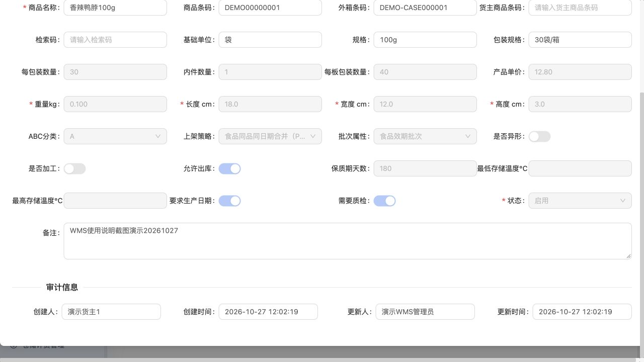The width and height of the screenshot is (644, 362).
Task: Click the 创建时间 field
Action: (x=268, y=312)
